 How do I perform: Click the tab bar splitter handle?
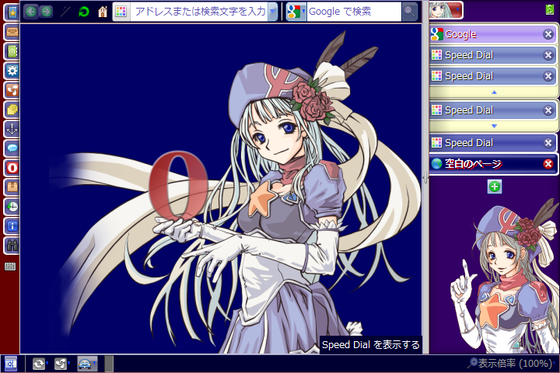tap(425, 177)
